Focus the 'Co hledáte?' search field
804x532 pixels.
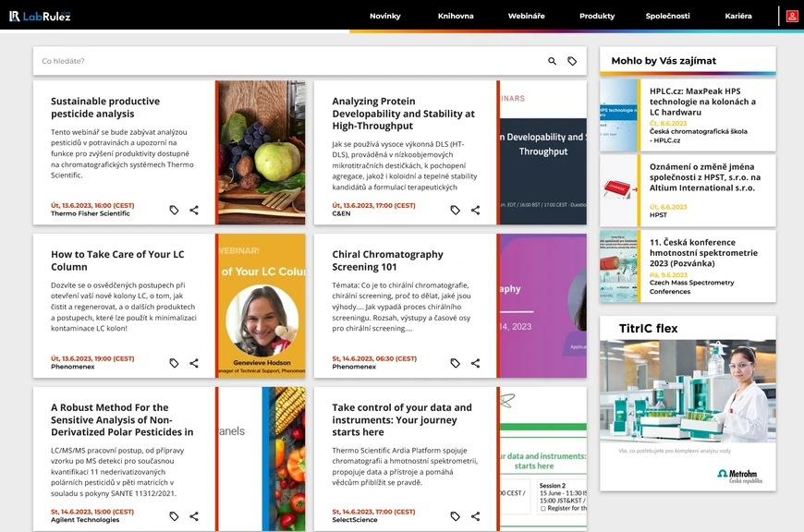pyautogui.click(x=287, y=61)
